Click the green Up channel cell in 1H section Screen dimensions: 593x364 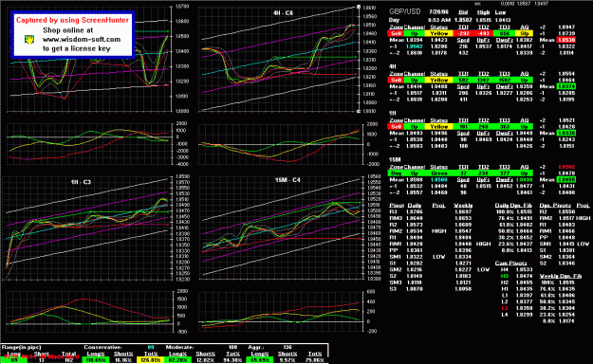click(x=414, y=127)
